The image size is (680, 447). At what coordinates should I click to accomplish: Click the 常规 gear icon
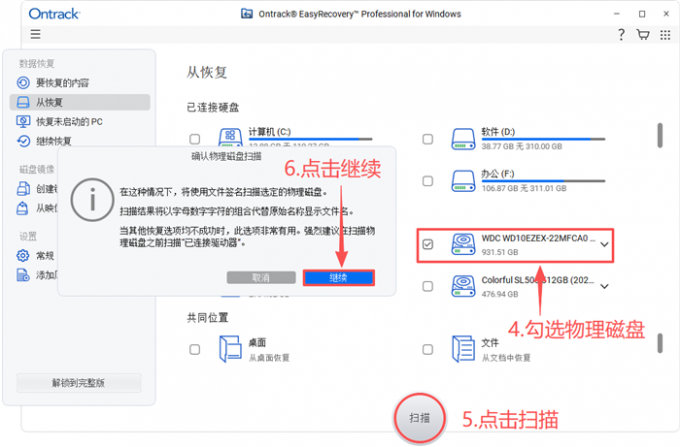[x=23, y=255]
